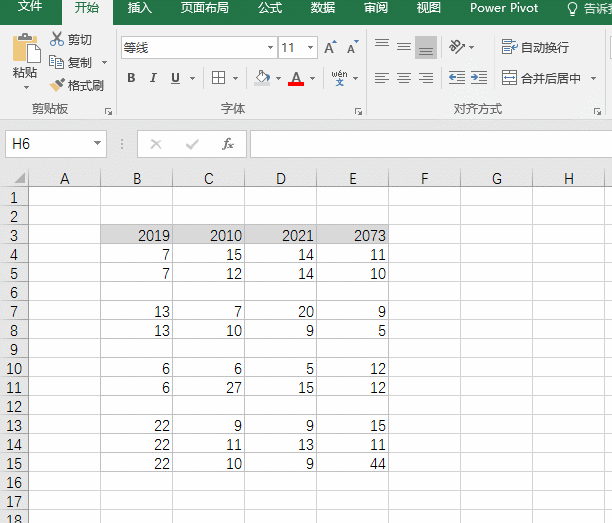Image resolution: width=612 pixels, height=523 pixels.
Task: Increase font size with large A icon
Action: click(x=332, y=48)
